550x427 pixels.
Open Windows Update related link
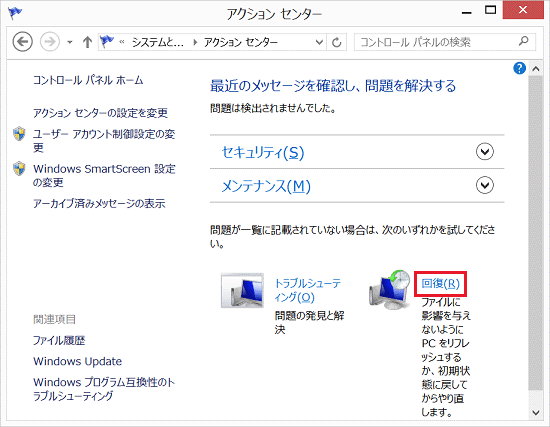point(78,361)
